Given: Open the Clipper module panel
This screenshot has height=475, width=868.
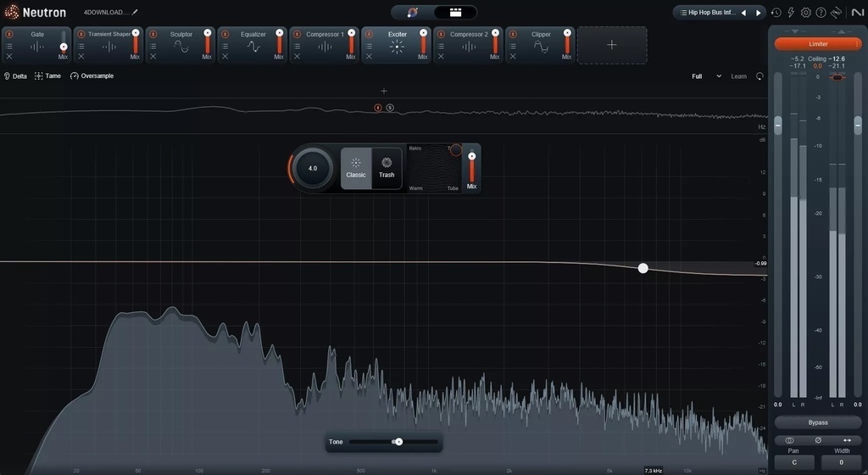Looking at the screenshot, I should [x=540, y=45].
